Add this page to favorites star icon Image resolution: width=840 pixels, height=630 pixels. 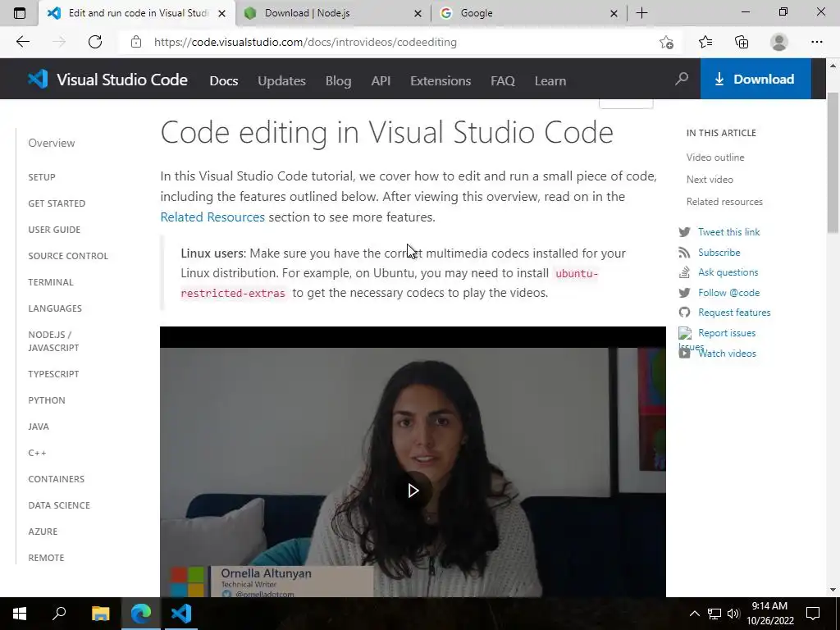[x=666, y=42]
